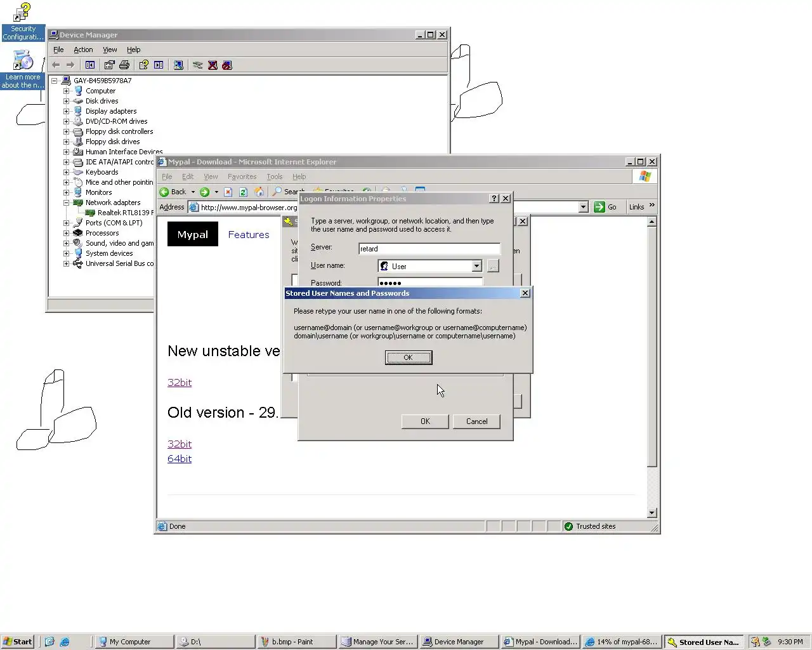Collapse the Network adapters node

pyautogui.click(x=66, y=202)
